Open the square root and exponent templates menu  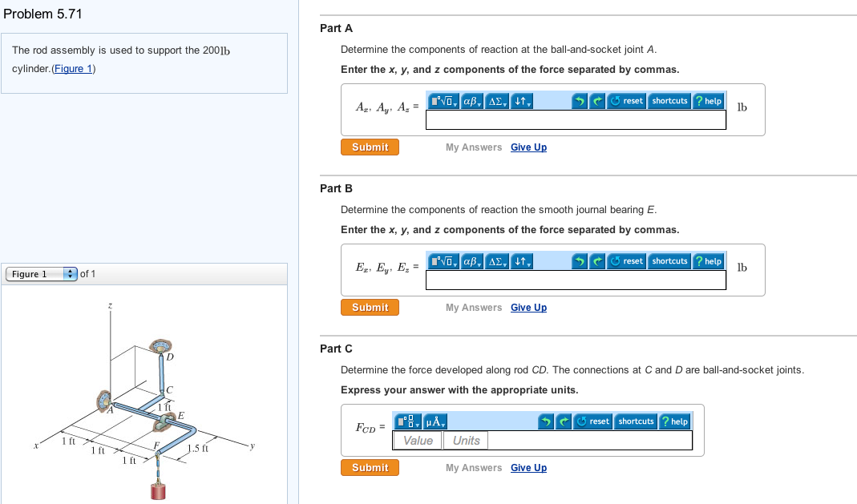pyautogui.click(x=443, y=101)
